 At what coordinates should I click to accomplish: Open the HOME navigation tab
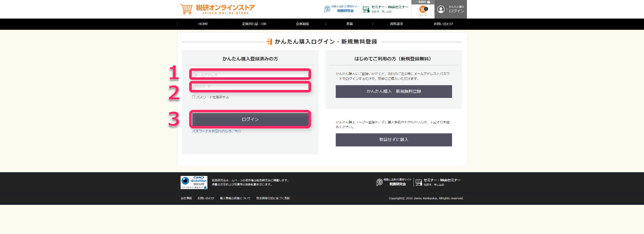click(x=203, y=24)
